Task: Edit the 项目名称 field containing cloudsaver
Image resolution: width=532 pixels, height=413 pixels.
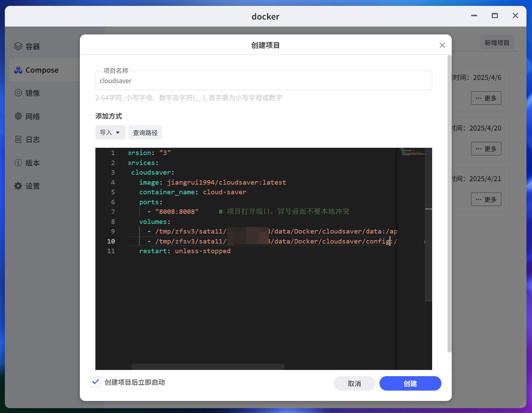Action: (264, 81)
